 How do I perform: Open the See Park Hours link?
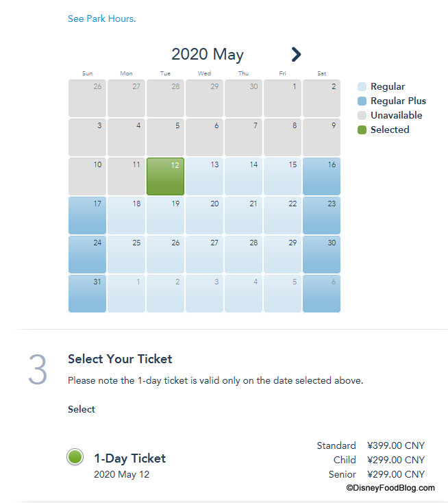pos(101,19)
